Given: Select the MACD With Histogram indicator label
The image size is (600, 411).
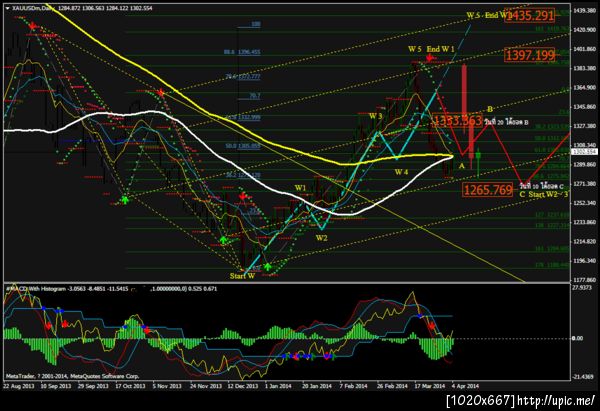Looking at the screenshot, I should pyautogui.click(x=36, y=289).
